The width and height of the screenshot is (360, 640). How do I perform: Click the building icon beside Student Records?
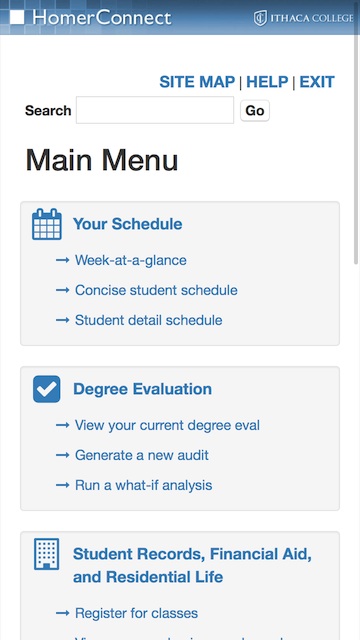47,554
